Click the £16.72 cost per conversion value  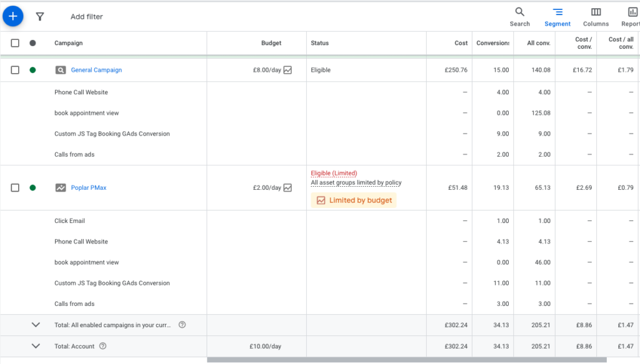pyautogui.click(x=582, y=70)
